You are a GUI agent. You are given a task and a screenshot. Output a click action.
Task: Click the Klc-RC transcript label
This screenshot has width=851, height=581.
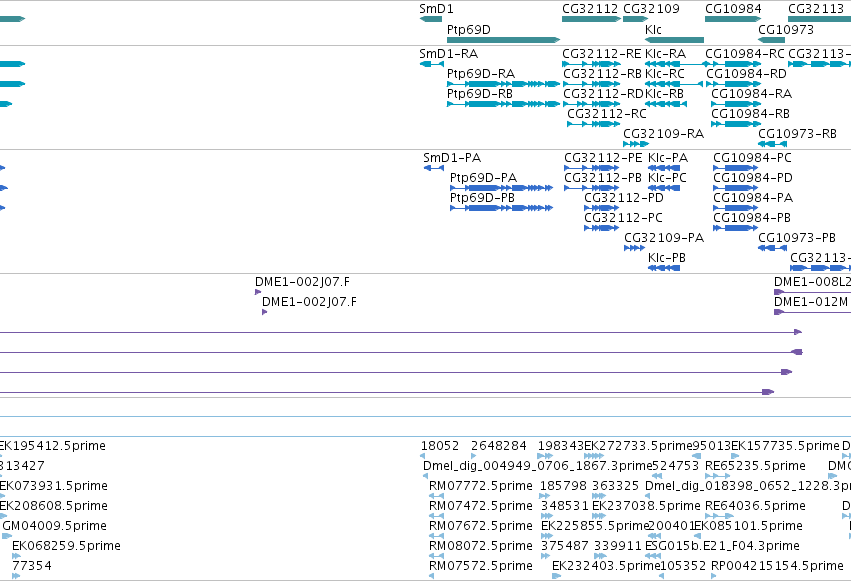pyautogui.click(x=665, y=74)
